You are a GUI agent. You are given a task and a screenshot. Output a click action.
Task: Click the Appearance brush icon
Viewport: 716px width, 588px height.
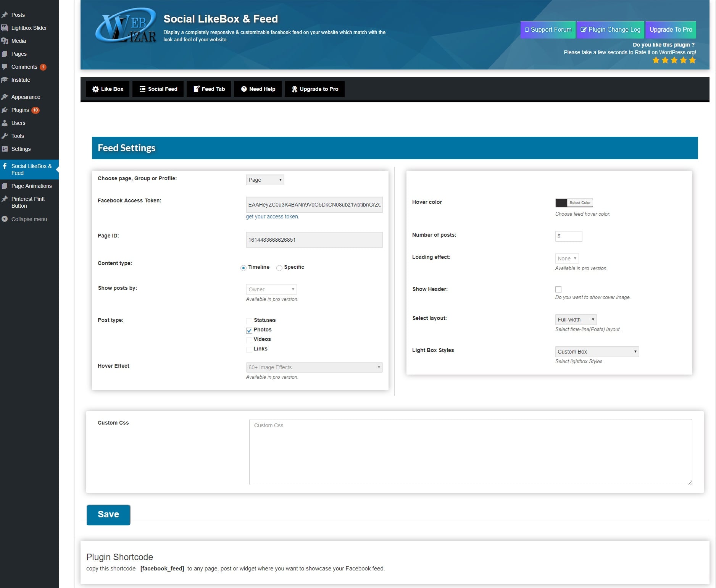[x=5, y=97]
